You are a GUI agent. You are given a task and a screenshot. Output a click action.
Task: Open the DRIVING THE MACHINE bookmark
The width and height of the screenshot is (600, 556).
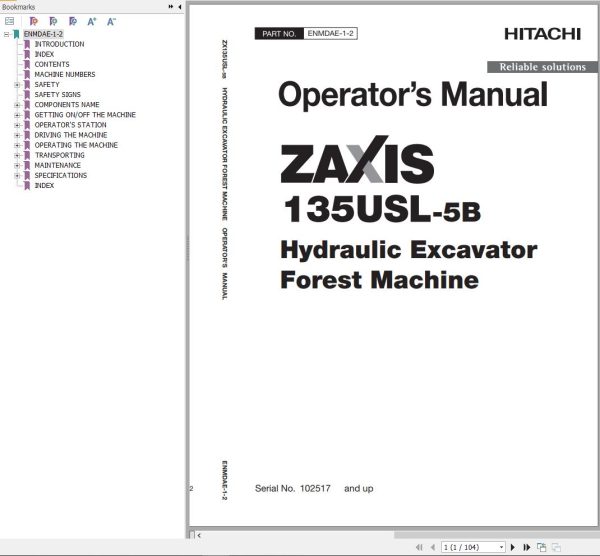[x=71, y=135]
